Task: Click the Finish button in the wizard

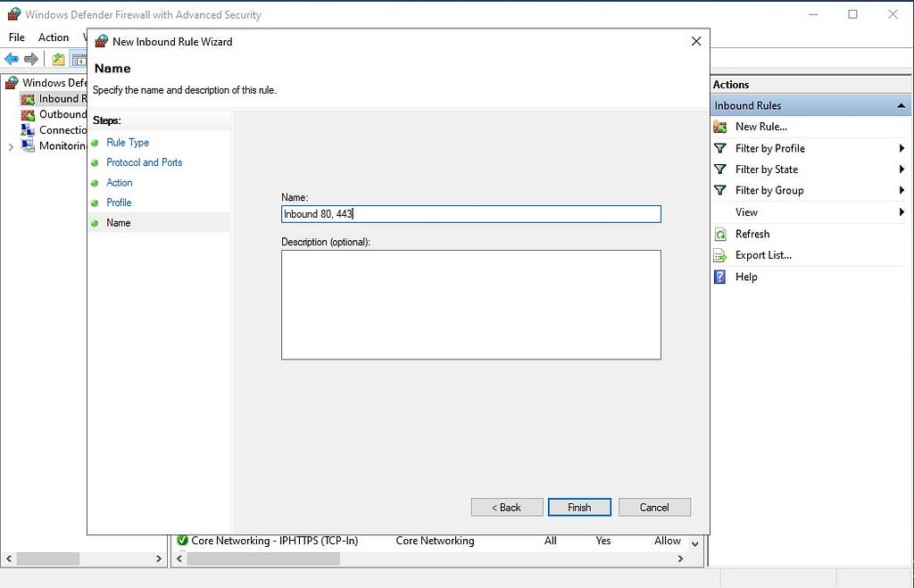Action: click(579, 507)
